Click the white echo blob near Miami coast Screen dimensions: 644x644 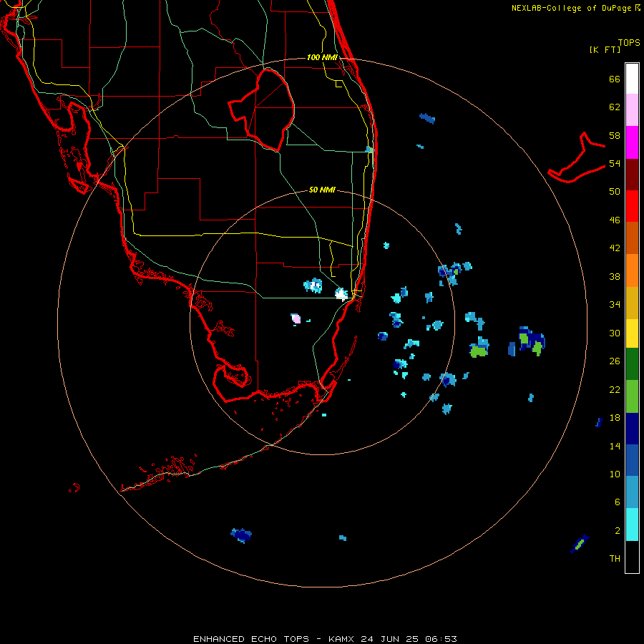341,294
